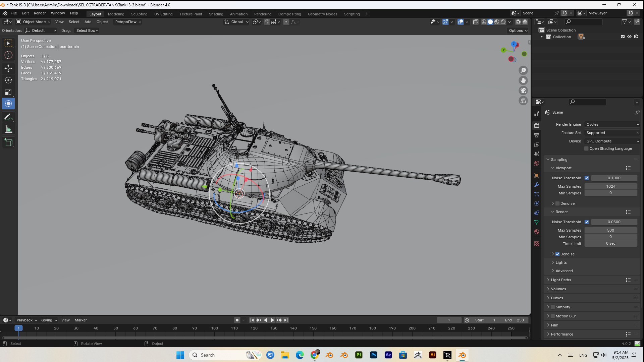Select the Cursor tool in left toolbar

8,55
